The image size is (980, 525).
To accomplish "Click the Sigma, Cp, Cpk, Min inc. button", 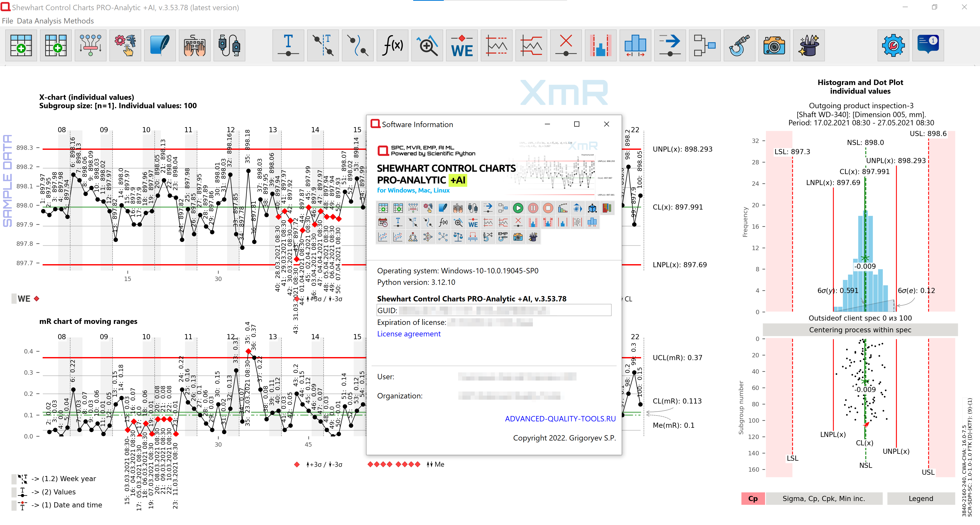I will coord(824,498).
